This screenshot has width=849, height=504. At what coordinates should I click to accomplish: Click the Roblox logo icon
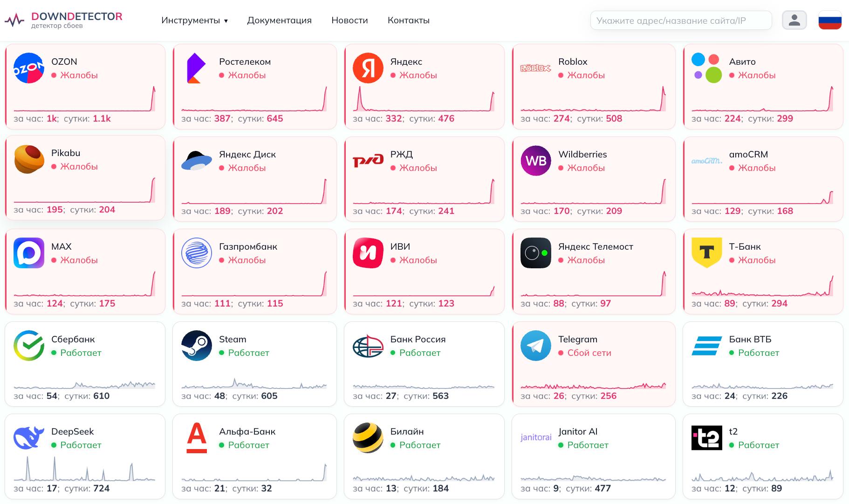pos(536,68)
